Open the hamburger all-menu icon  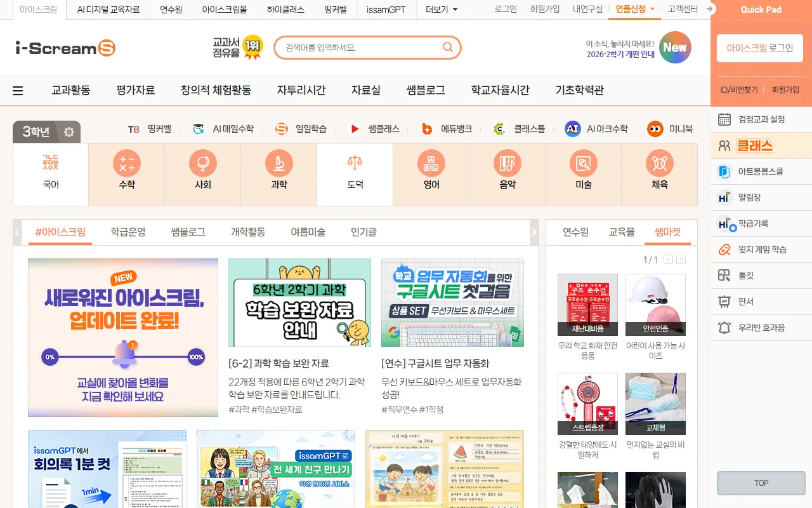coord(18,91)
